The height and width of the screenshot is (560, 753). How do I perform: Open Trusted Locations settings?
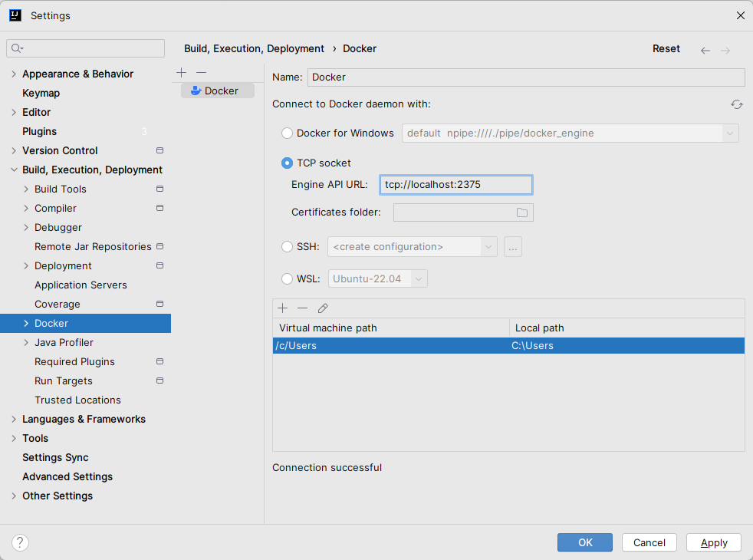77,400
